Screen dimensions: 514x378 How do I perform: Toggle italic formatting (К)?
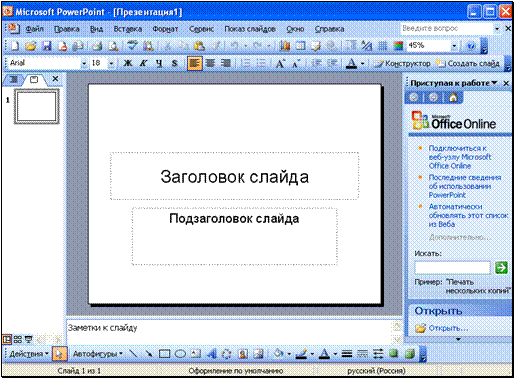pos(143,63)
